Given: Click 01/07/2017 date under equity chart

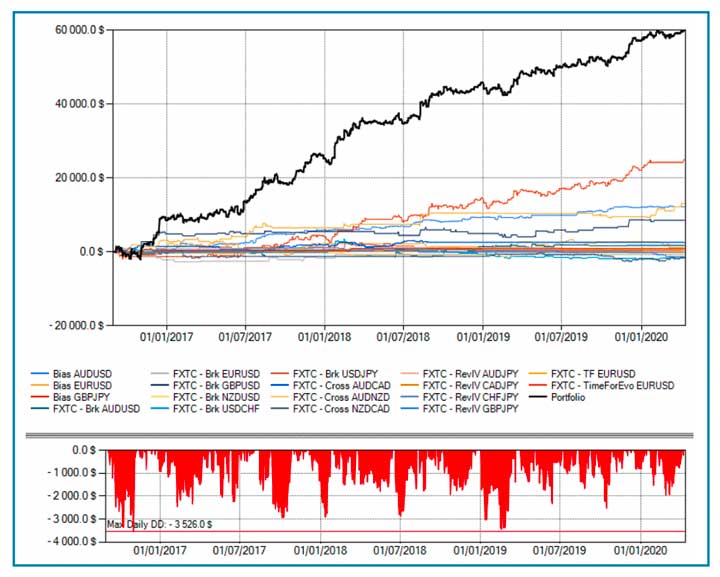Looking at the screenshot, I should pos(245,337).
